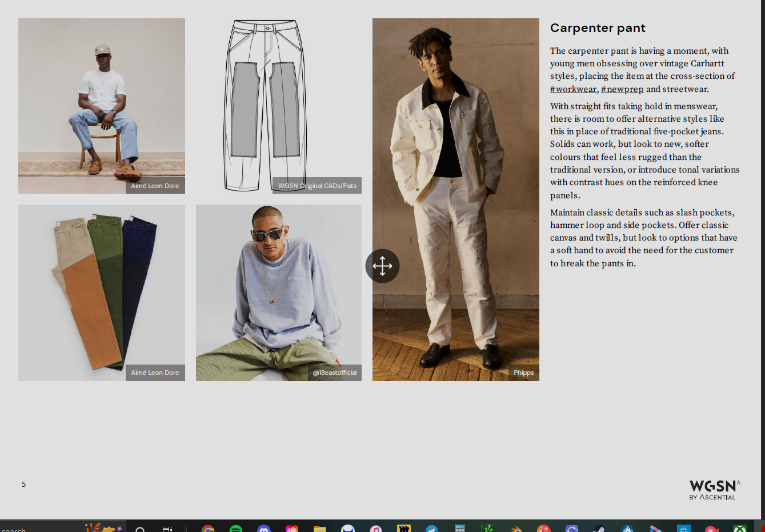Select the carpenter pant CAD flat sketch
Screen dimensions: 765x532
266,106
